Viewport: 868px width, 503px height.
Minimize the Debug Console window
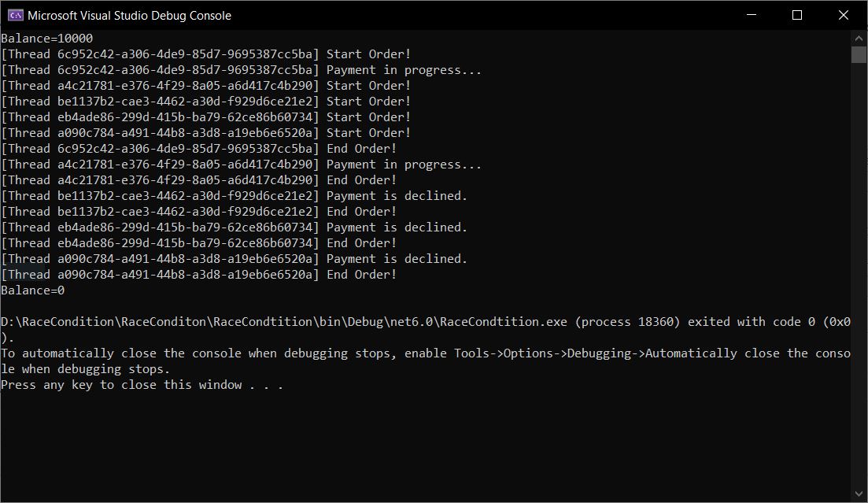point(752,15)
